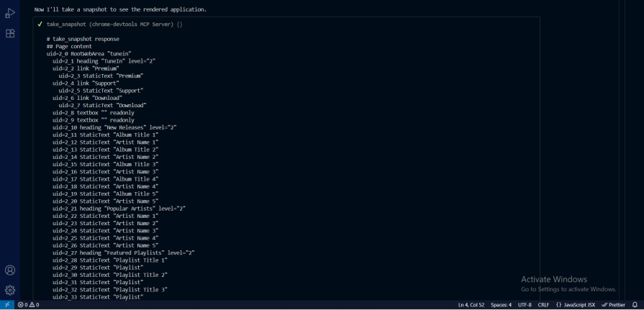Click the errors count icon in status bar

coord(21,305)
